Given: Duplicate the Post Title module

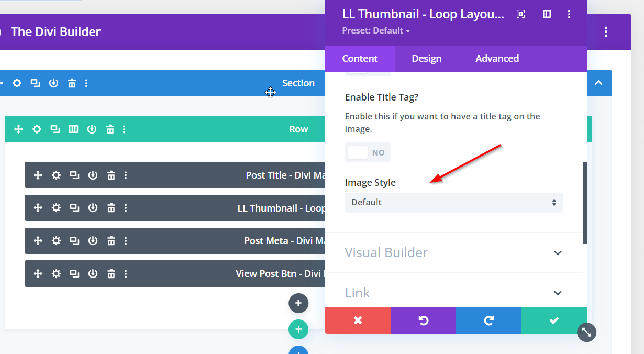Looking at the screenshot, I should [x=75, y=175].
